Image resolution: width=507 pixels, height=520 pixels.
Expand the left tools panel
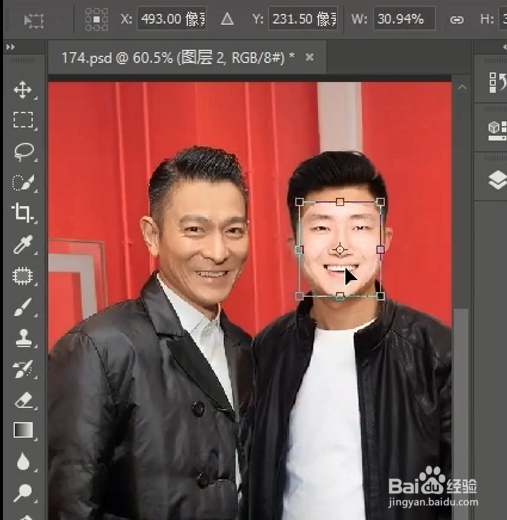tap(10, 47)
